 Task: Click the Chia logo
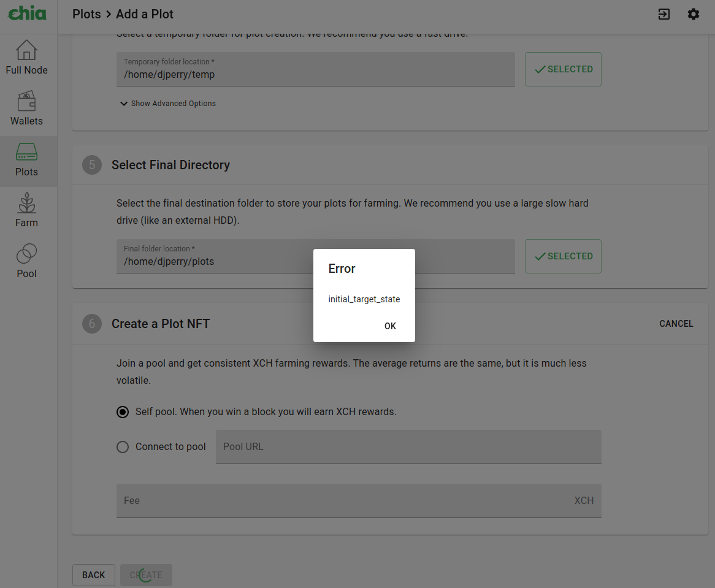pyautogui.click(x=27, y=13)
